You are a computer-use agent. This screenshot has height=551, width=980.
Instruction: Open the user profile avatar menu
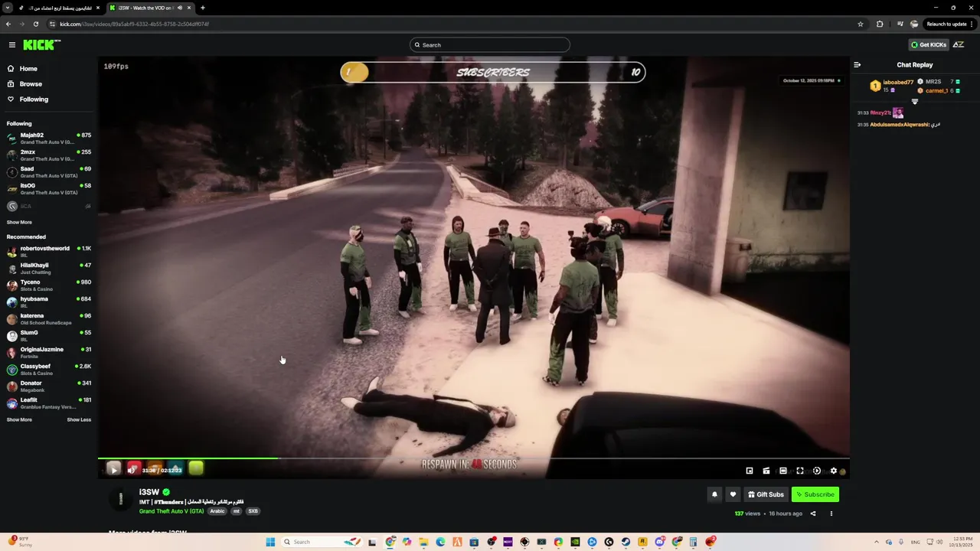pos(958,45)
